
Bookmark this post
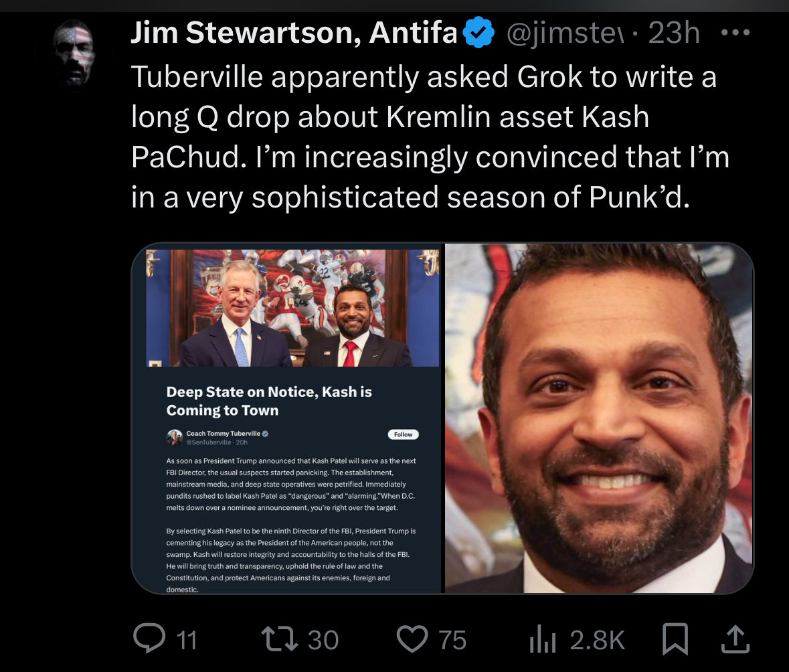[675, 639]
